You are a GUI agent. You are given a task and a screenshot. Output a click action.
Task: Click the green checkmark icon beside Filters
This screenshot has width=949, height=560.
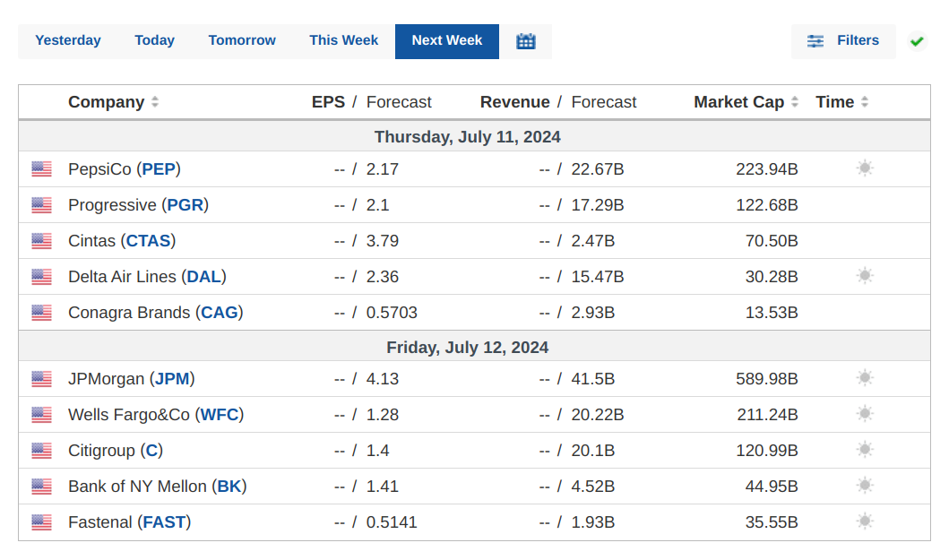point(917,41)
